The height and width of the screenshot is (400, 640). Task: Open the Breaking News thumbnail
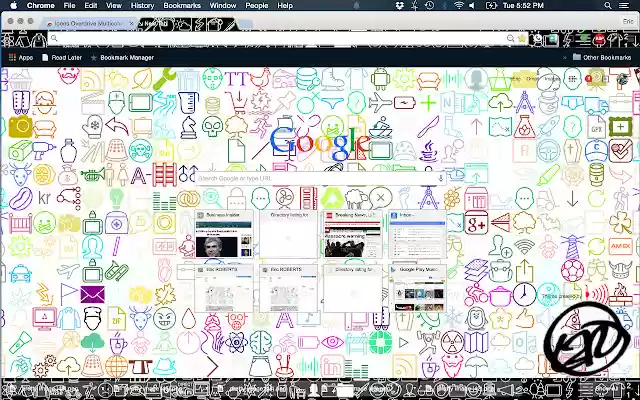(x=353, y=235)
